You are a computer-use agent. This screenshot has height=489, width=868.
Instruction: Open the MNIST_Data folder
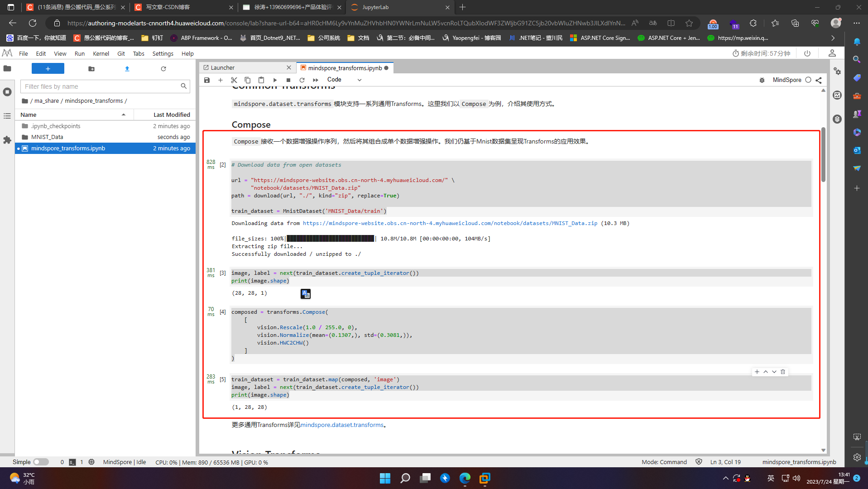106,137
